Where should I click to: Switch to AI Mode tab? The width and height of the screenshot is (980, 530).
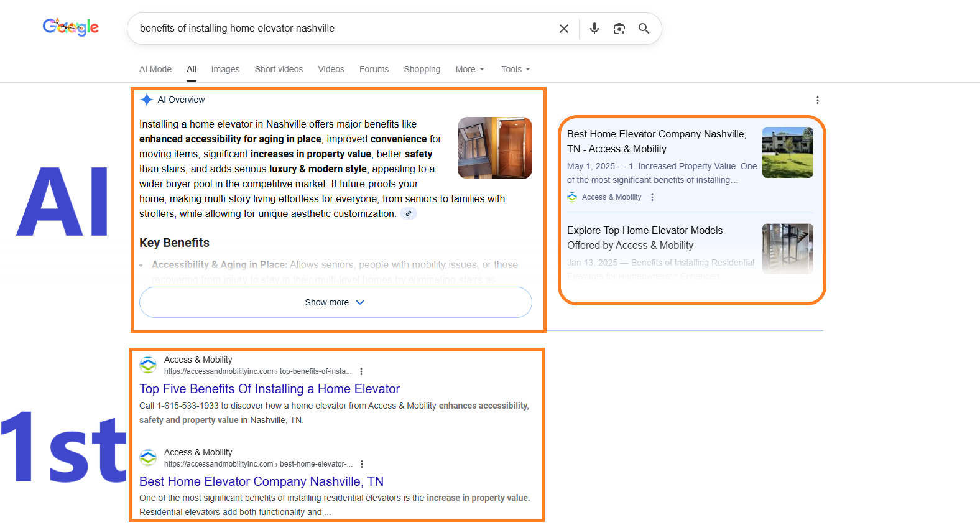pos(155,69)
